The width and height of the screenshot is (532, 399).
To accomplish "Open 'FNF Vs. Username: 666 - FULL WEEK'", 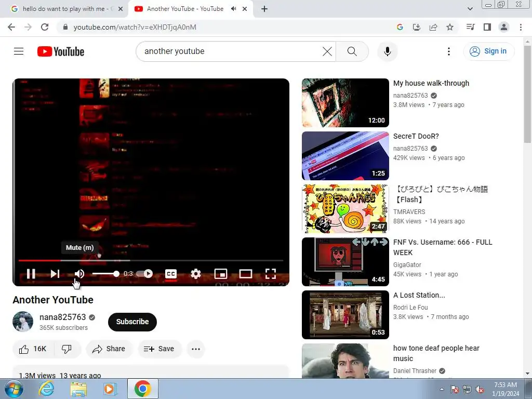I will pos(443,247).
